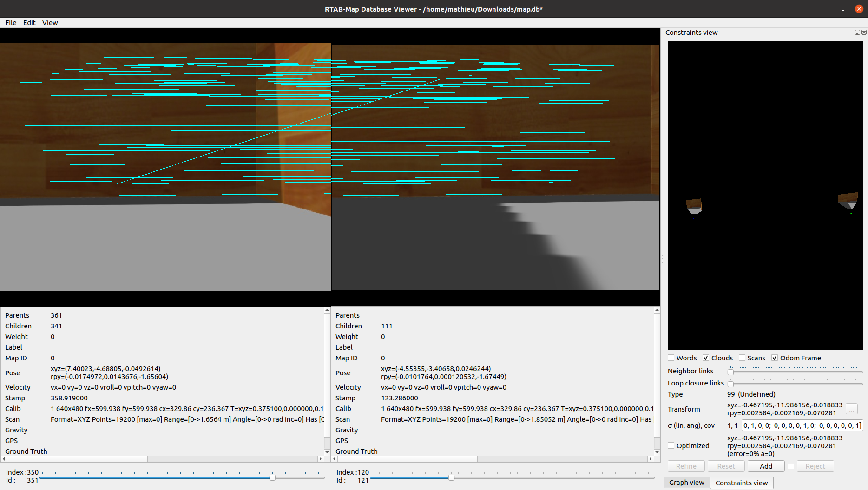The width and height of the screenshot is (868, 490).
Task: Float the Constraints view dock panel
Action: pos(857,33)
